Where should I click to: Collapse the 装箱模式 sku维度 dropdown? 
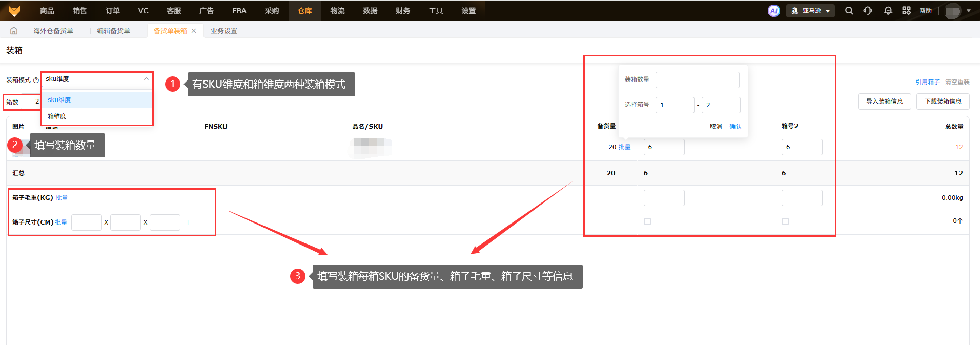tap(97, 79)
